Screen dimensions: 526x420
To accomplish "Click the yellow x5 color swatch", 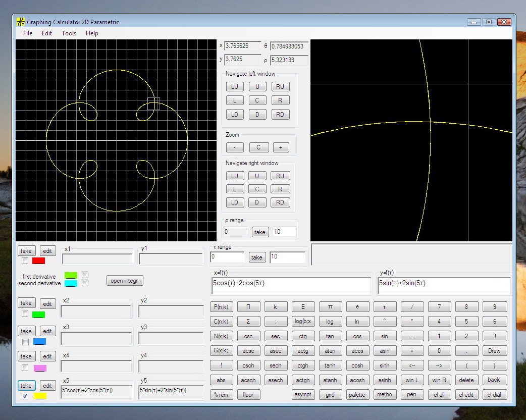I will [x=40, y=396].
